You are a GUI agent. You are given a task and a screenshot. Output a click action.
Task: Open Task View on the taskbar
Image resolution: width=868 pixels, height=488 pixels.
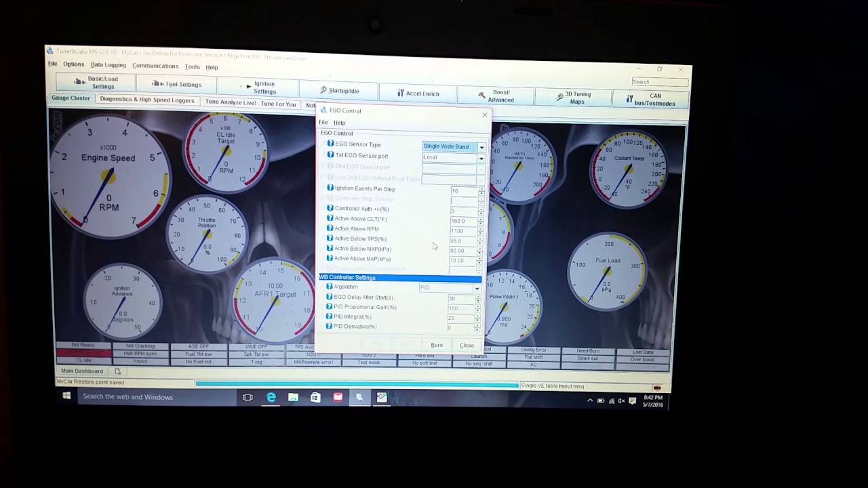pyautogui.click(x=248, y=397)
